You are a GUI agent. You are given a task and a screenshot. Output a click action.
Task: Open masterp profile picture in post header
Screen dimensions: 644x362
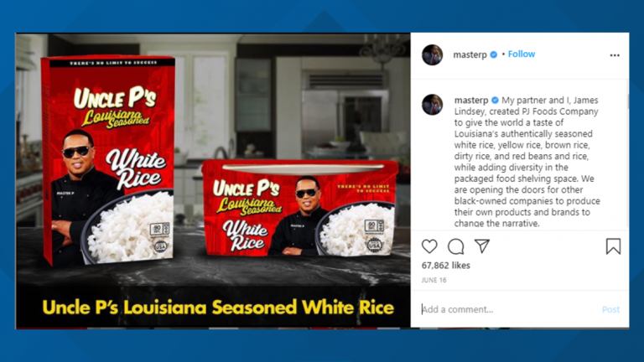432,54
